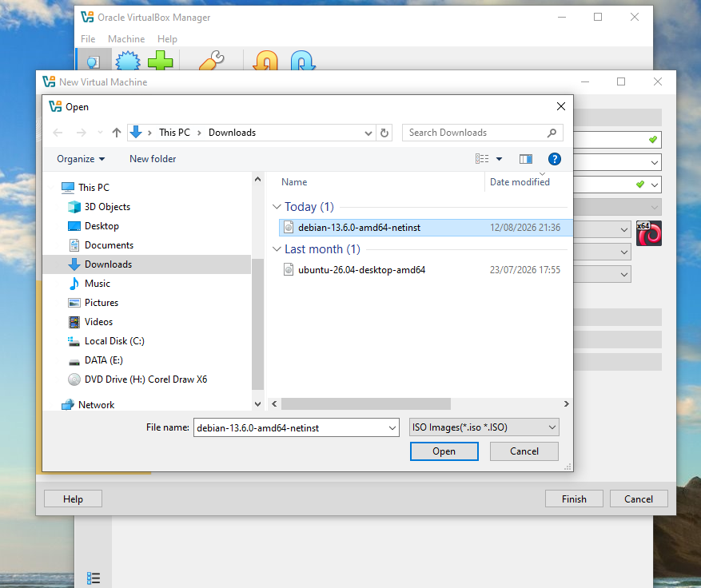Click the ubuntu-26.04 ISO file icon
This screenshot has height=588, width=701.
(x=289, y=270)
